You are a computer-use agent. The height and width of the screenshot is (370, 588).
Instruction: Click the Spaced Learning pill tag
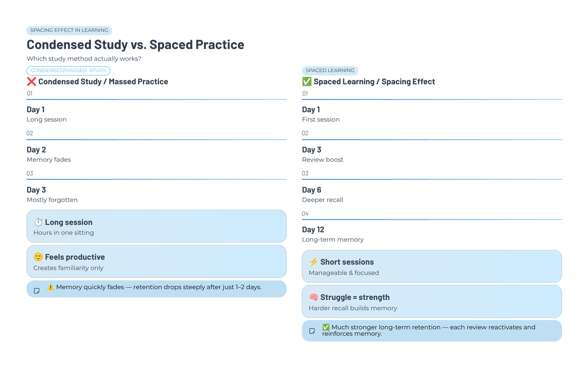coord(330,71)
